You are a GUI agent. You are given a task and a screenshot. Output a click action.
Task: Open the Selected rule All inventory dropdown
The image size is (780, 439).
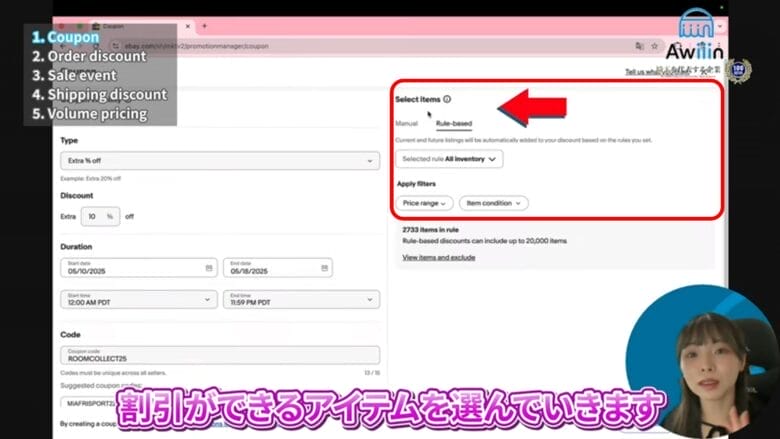pyautogui.click(x=449, y=159)
